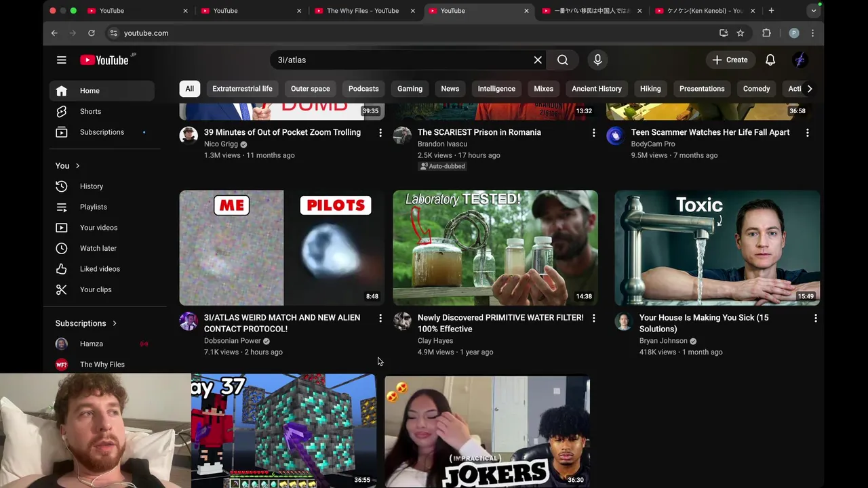
Task: Select the News chip
Action: 450,89
